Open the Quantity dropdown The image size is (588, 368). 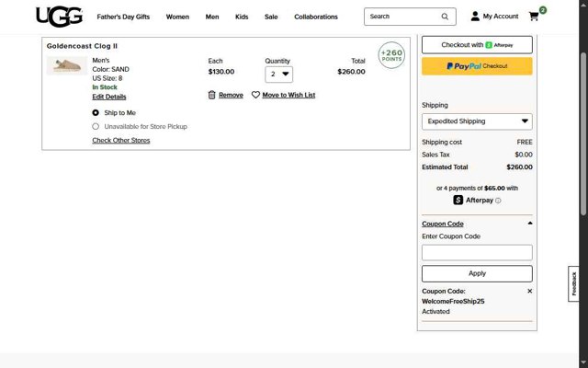click(x=278, y=75)
